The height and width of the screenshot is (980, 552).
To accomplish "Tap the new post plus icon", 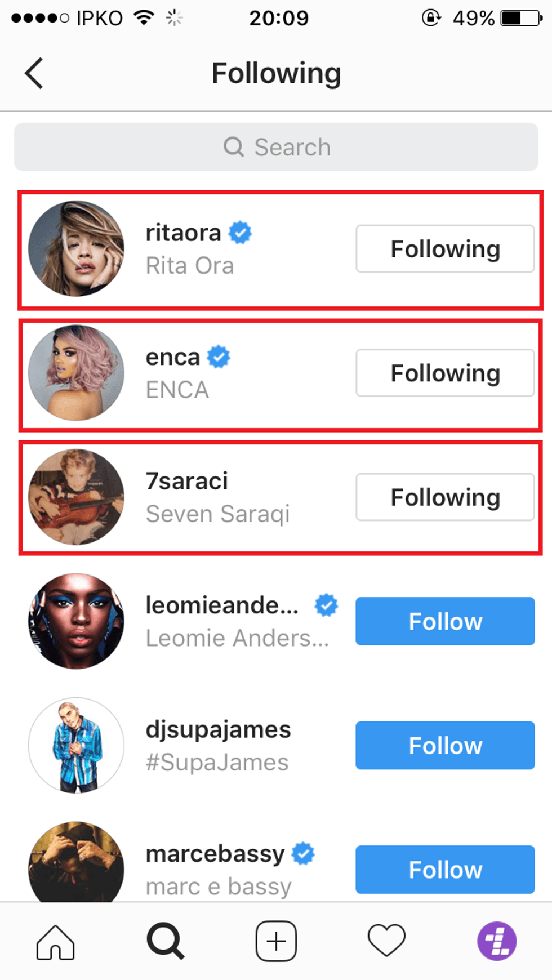I will click(x=276, y=941).
